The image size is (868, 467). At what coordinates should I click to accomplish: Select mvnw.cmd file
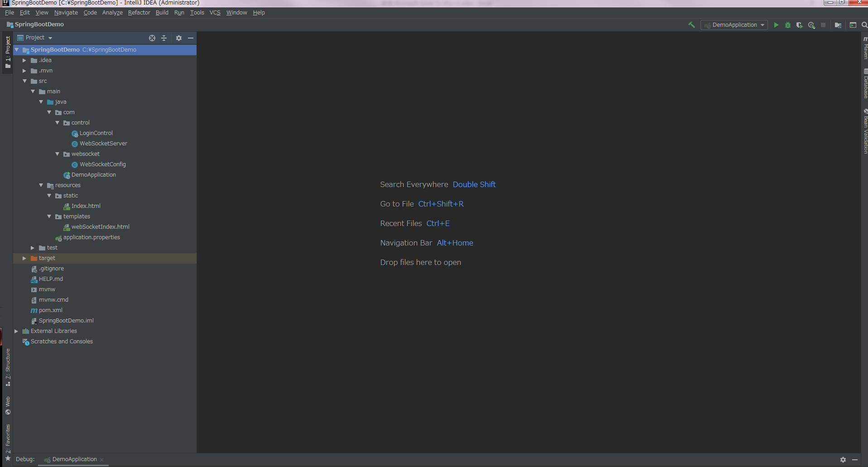point(53,300)
